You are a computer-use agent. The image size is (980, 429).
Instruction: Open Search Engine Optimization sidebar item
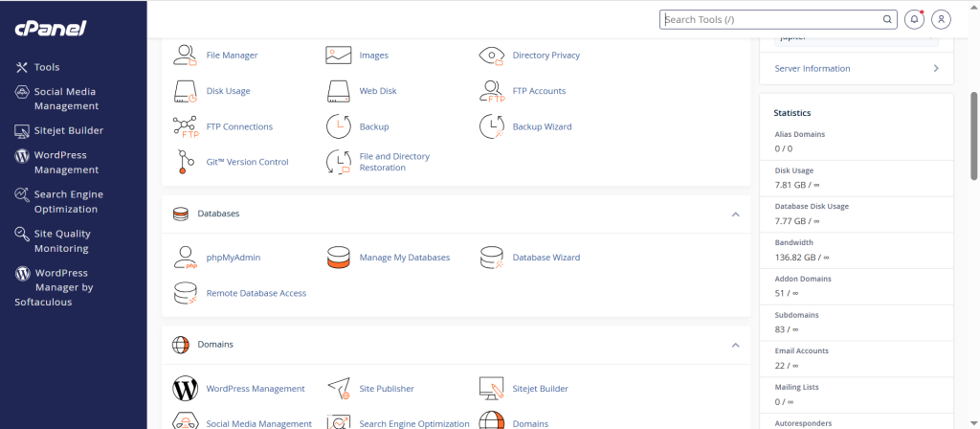(x=68, y=201)
